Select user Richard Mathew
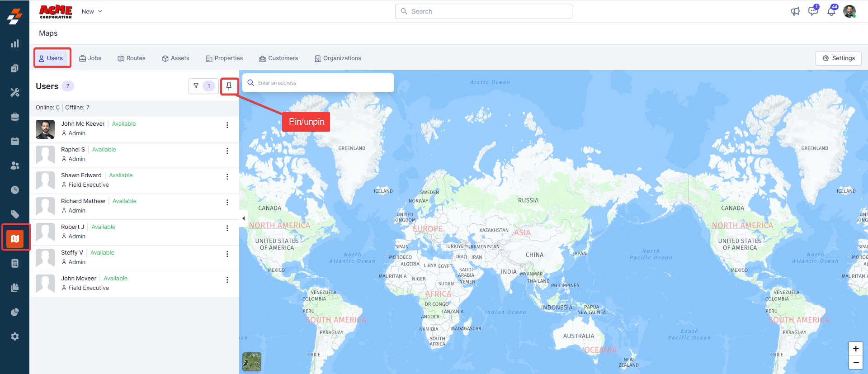This screenshot has width=868, height=374. [x=134, y=207]
